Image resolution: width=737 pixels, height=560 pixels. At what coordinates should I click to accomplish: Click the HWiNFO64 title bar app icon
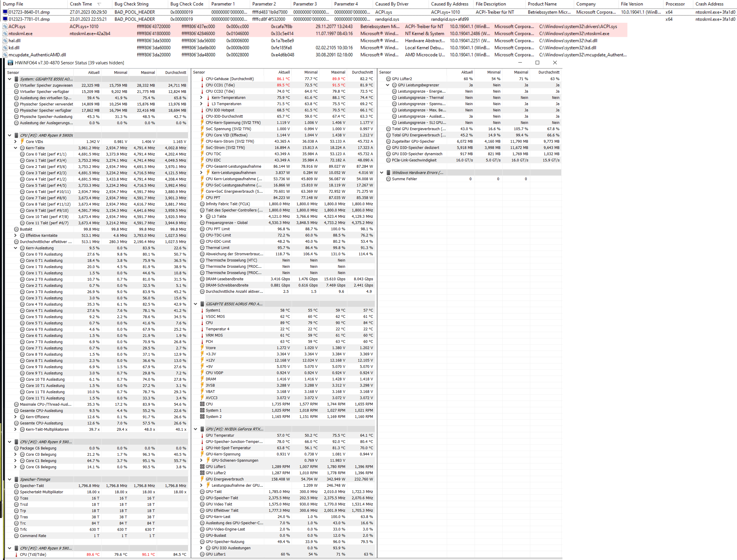10,63
